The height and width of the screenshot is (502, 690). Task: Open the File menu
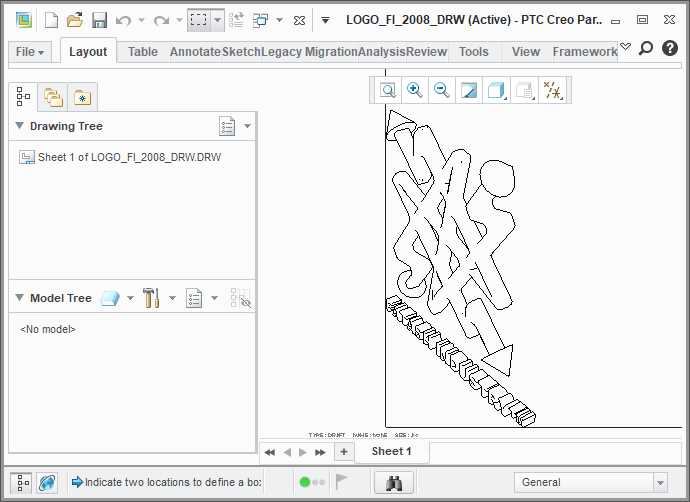pyautogui.click(x=30, y=52)
